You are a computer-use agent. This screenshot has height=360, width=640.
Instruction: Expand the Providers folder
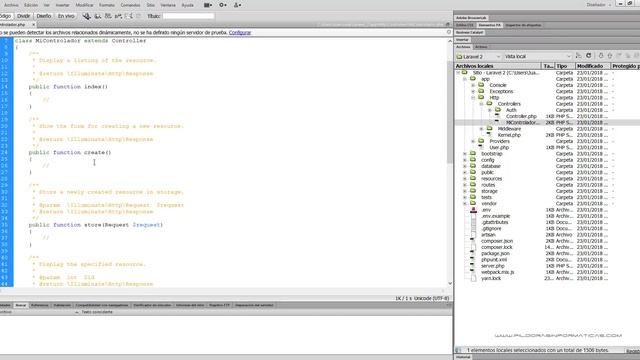pyautogui.click(x=473, y=141)
